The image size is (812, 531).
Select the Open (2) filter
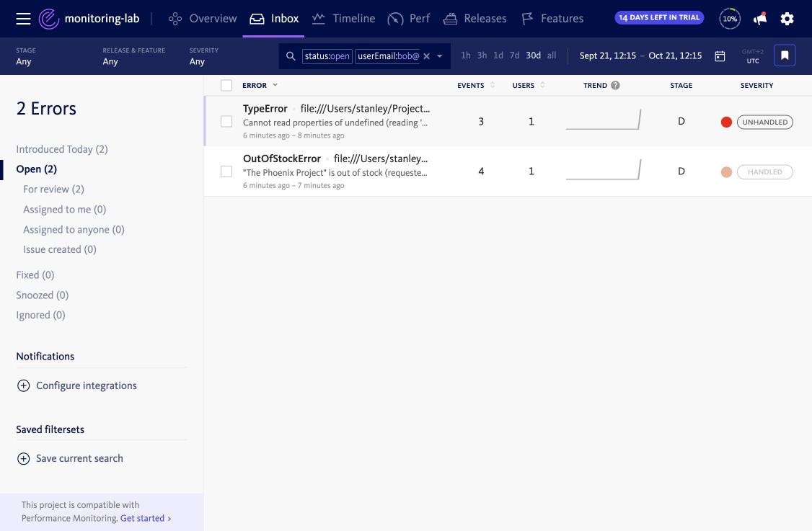point(36,169)
